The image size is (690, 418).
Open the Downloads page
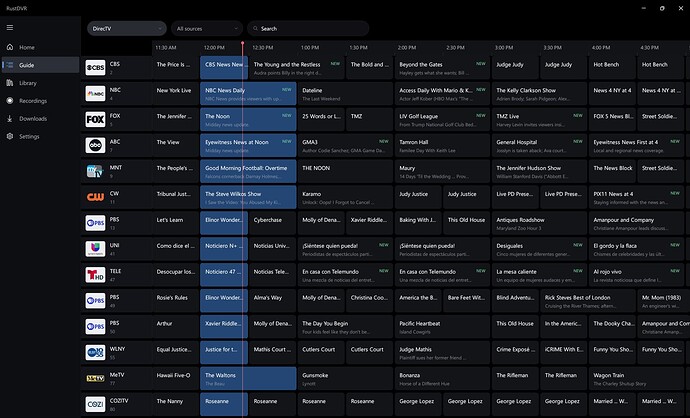pos(40,118)
